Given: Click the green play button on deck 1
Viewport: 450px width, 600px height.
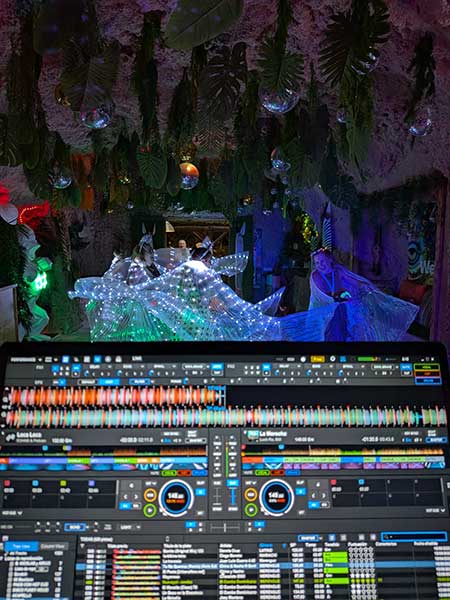Looking at the screenshot, I should (x=150, y=510).
